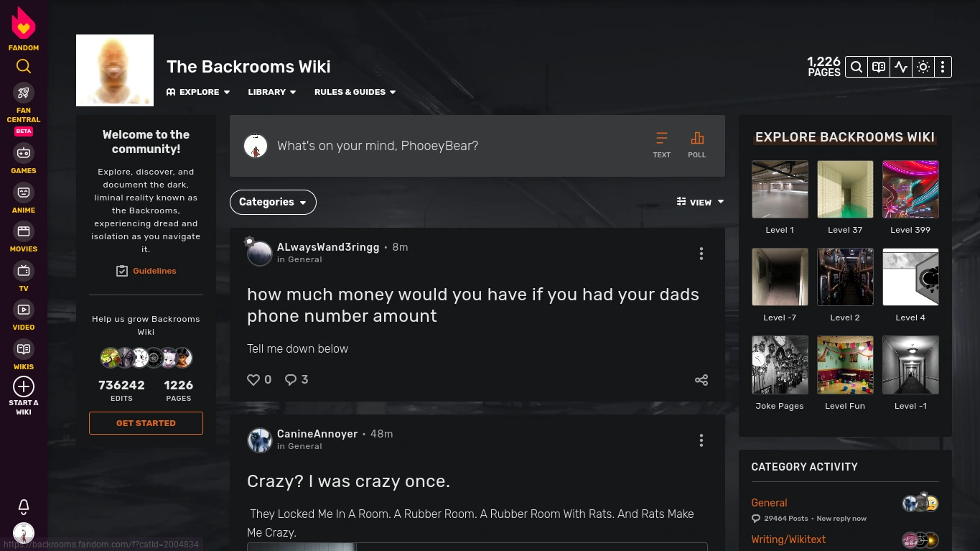Open the Rules & Guides menu
The width and height of the screenshot is (980, 551).
[355, 92]
